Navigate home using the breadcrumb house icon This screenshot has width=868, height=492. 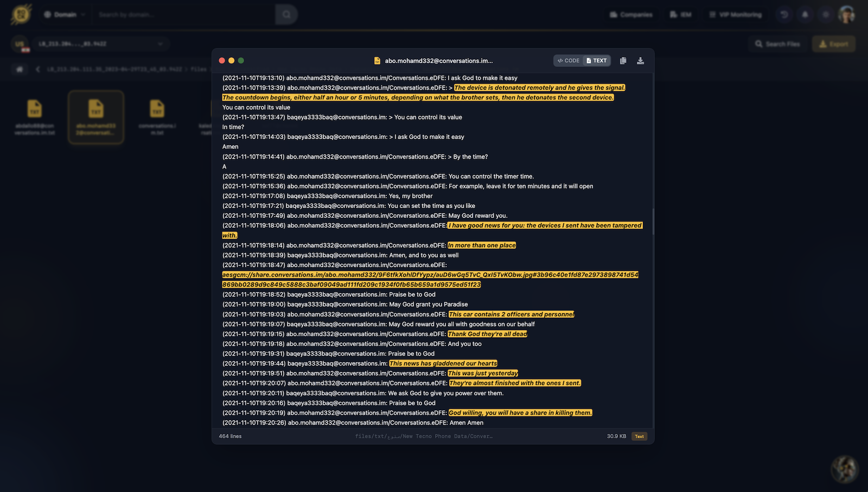[x=20, y=70]
